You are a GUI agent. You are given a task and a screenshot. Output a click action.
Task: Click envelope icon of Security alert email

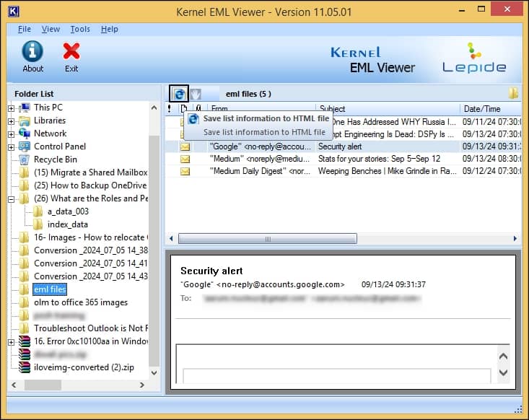[x=185, y=146]
